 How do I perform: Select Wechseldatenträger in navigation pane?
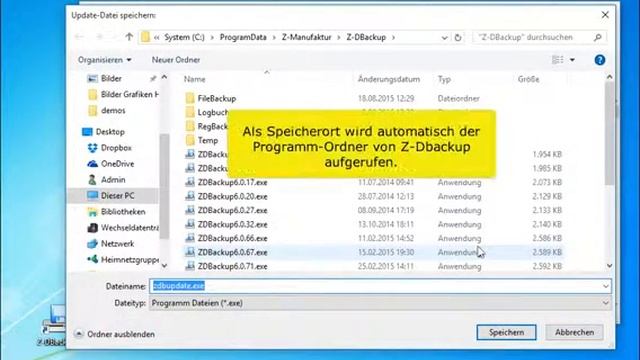click(x=123, y=227)
